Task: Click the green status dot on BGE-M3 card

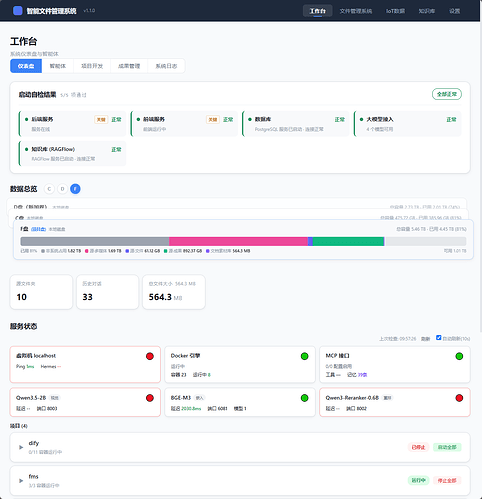Action: pyautogui.click(x=304, y=398)
